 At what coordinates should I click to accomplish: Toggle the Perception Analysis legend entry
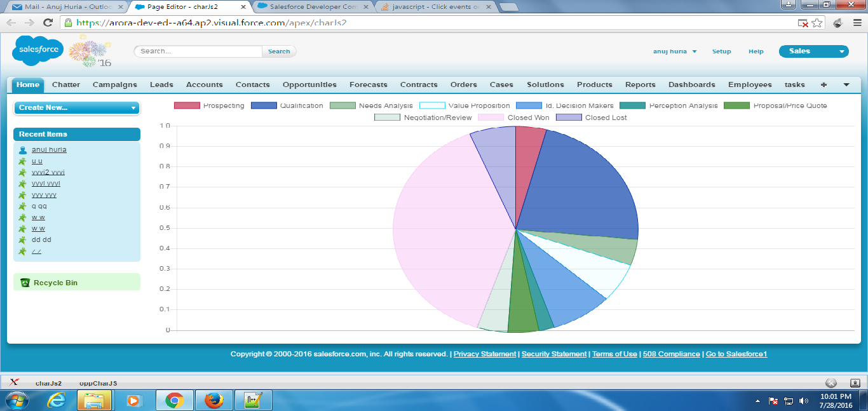[x=669, y=105]
